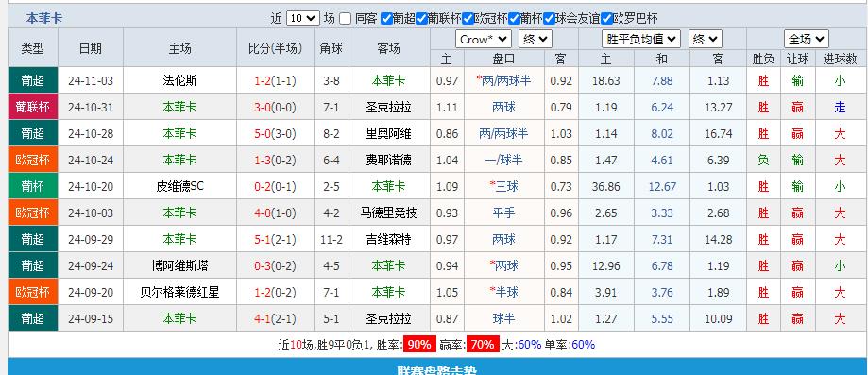Image resolution: width=868 pixels, height=375 pixels.
Task: Select the 进球数 column header
Action: click(841, 59)
